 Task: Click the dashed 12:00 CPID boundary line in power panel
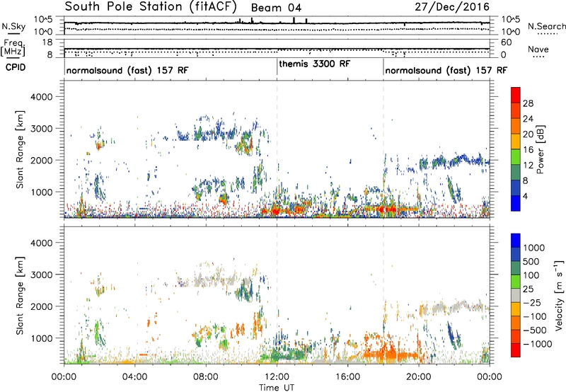point(277,149)
